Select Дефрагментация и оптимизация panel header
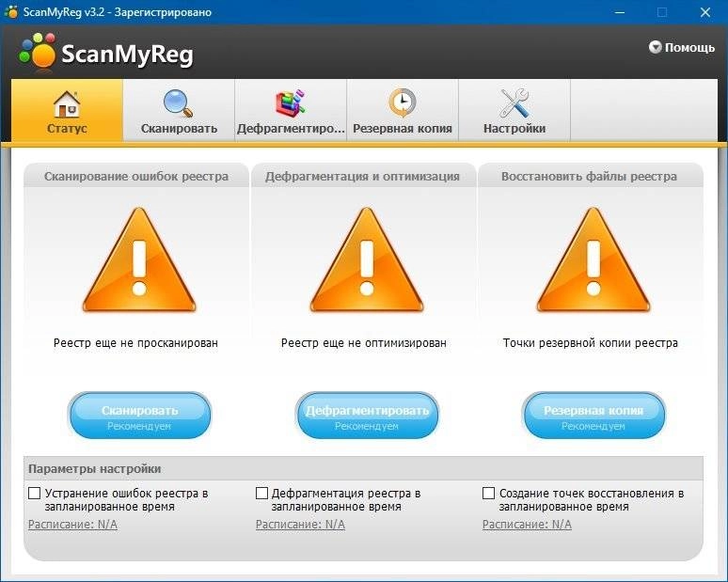 (x=363, y=177)
